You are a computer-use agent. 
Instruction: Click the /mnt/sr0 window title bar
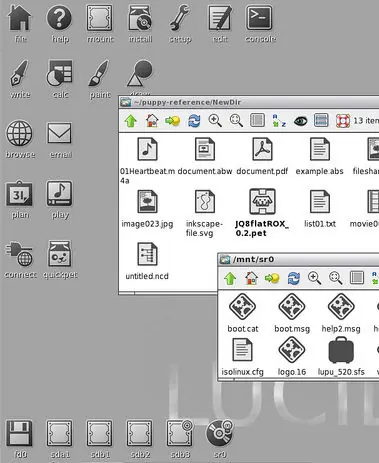click(299, 259)
